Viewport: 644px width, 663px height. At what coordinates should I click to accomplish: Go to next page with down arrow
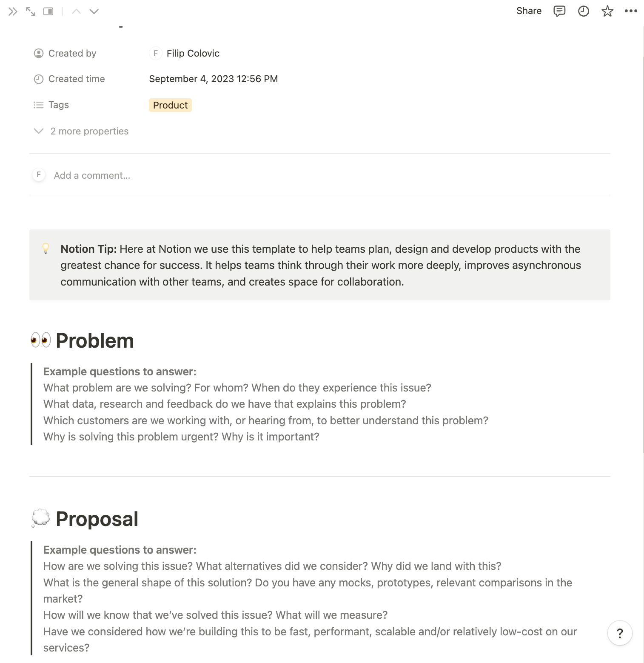94,11
